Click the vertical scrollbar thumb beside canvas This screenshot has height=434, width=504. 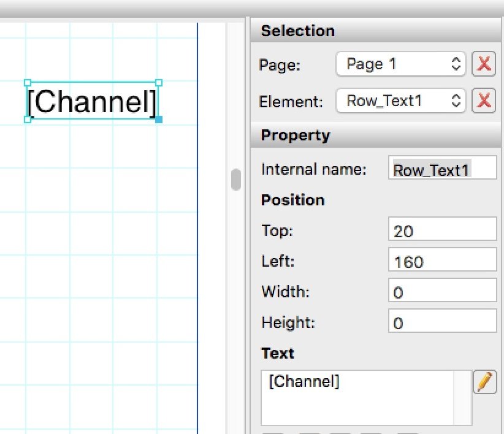pyautogui.click(x=235, y=180)
